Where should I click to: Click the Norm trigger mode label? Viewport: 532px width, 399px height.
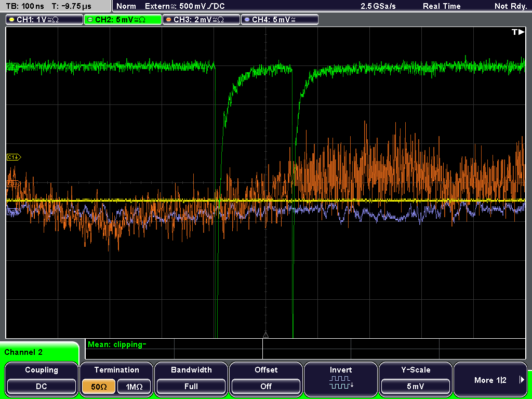(126, 6)
